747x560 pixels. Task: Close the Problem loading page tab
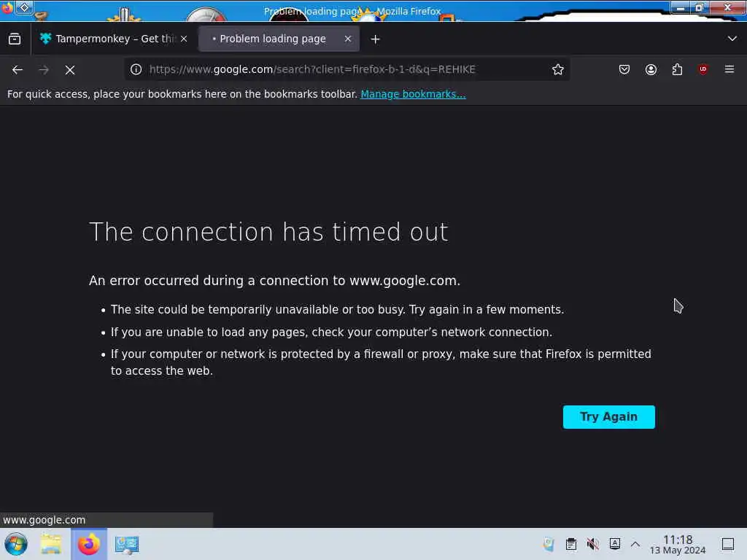point(348,39)
